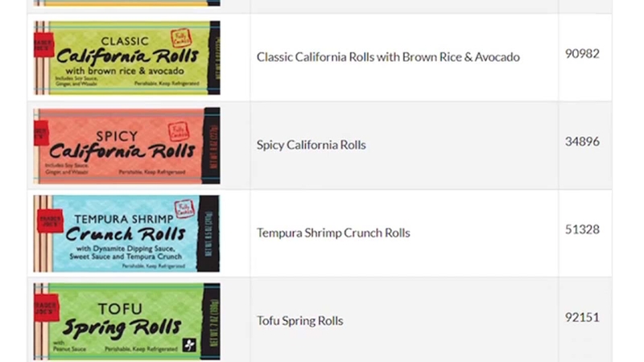Click Trader Joe's logo on Tempura Shrimp label

tap(50, 220)
